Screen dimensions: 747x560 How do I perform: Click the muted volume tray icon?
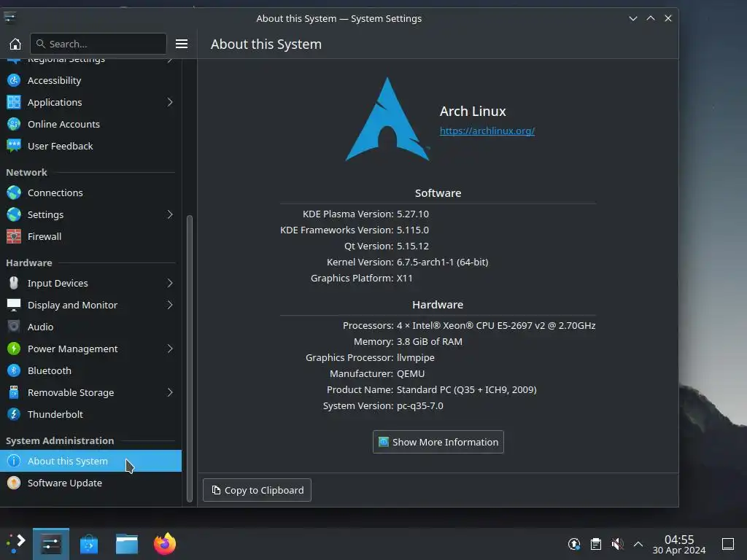[x=617, y=544]
